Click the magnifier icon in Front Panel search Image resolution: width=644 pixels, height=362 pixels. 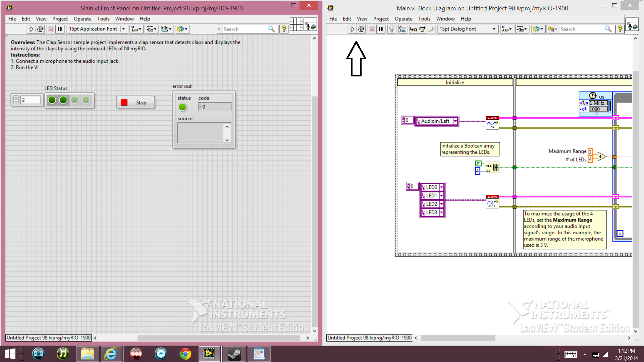click(271, 29)
